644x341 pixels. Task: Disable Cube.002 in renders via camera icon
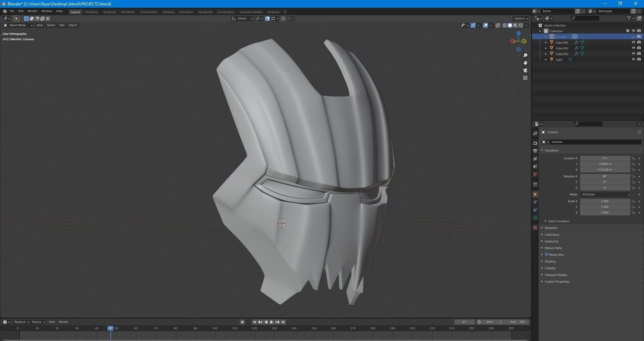click(x=639, y=48)
